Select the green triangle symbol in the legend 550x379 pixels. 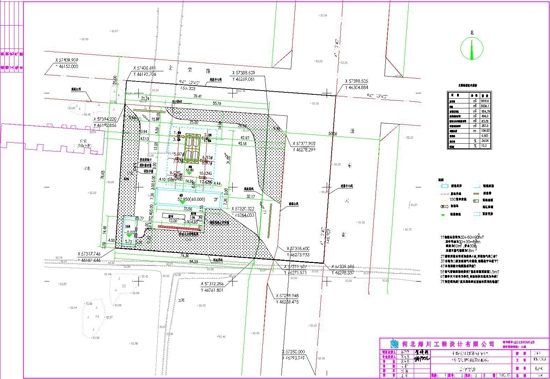point(443,214)
